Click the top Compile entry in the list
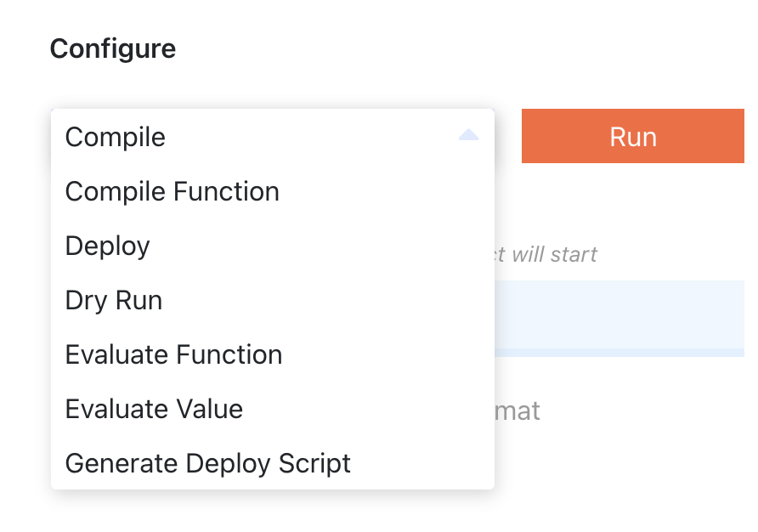Screen dimensions: 758x532 click(116, 137)
